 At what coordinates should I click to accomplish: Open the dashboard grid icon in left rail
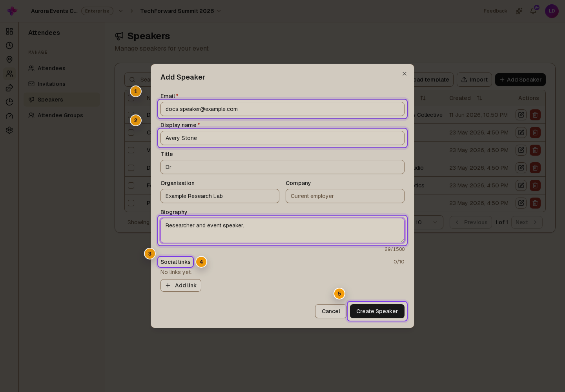[x=9, y=31]
